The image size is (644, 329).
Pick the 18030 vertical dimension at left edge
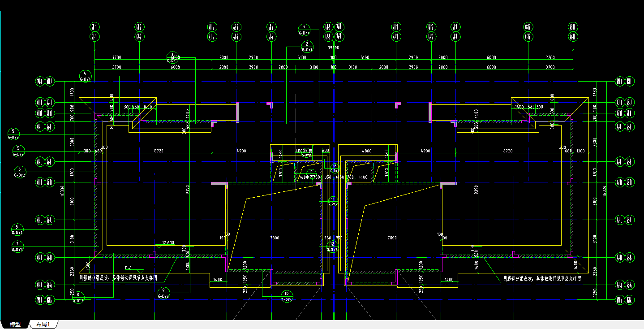(63, 191)
